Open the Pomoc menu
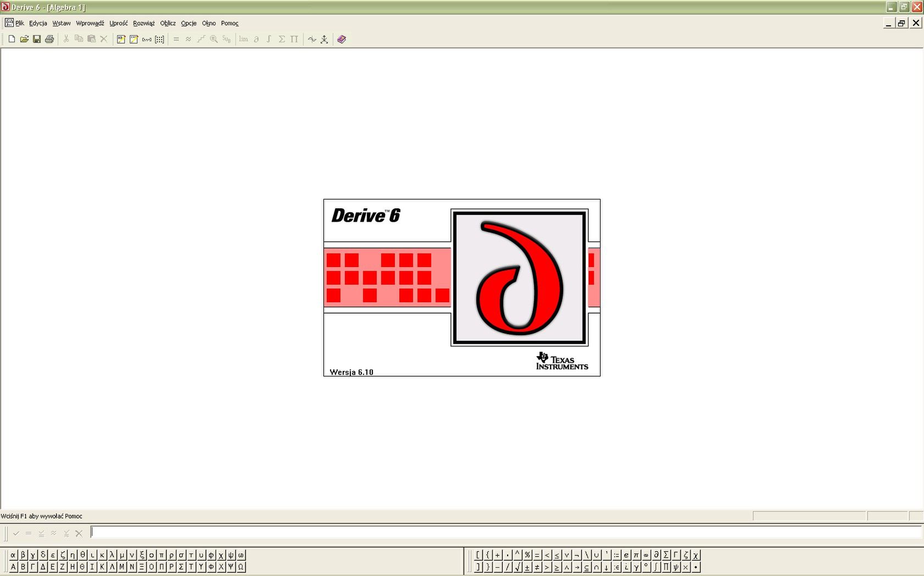This screenshot has width=924, height=576. pos(230,23)
